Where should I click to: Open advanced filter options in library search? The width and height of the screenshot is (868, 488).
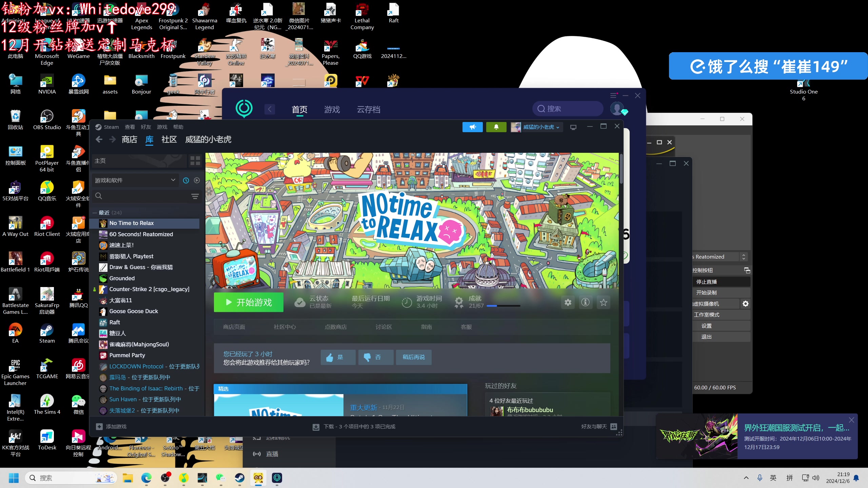tap(195, 196)
